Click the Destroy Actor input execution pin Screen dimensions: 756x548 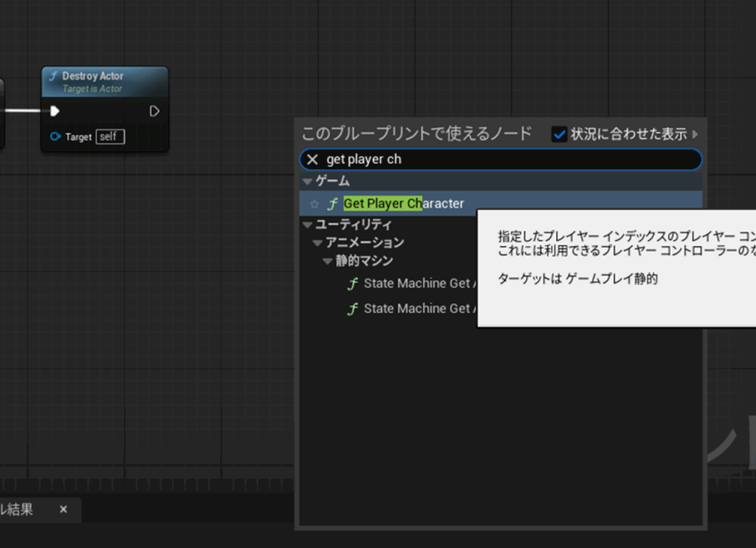point(55,112)
